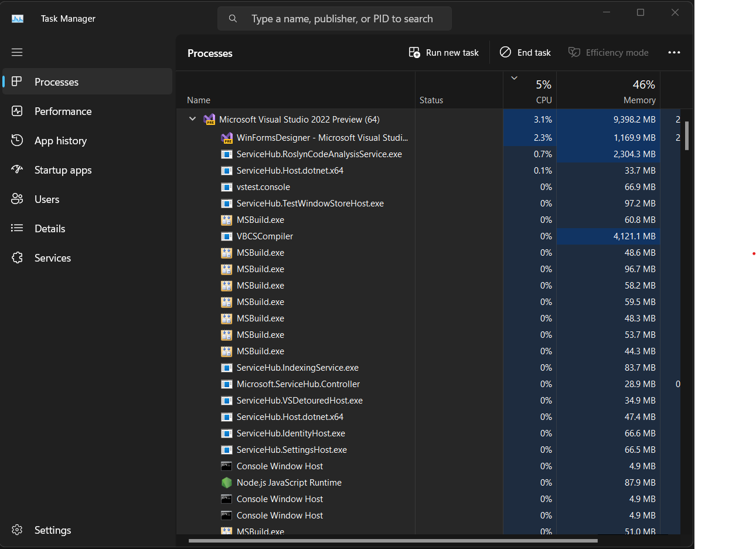The height and width of the screenshot is (549, 756).
Task: Select the Processes tab in sidebar
Action: [56, 82]
